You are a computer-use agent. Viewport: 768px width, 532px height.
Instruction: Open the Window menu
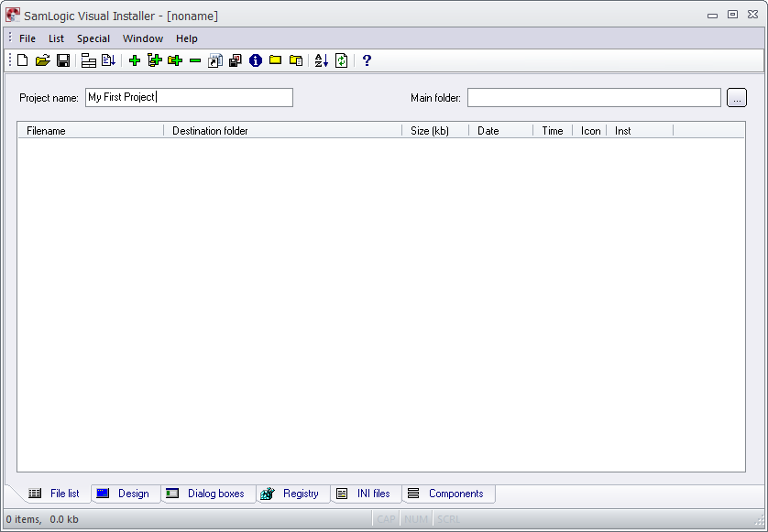click(x=143, y=38)
